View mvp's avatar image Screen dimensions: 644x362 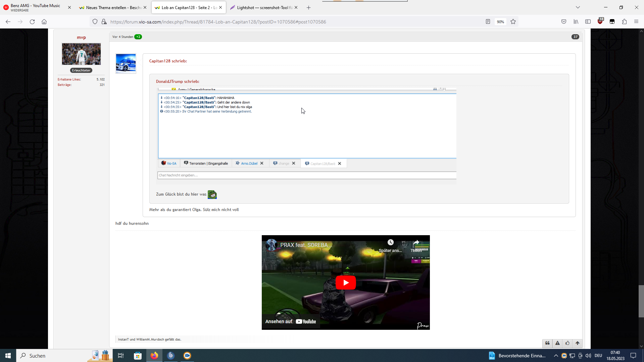(x=81, y=54)
